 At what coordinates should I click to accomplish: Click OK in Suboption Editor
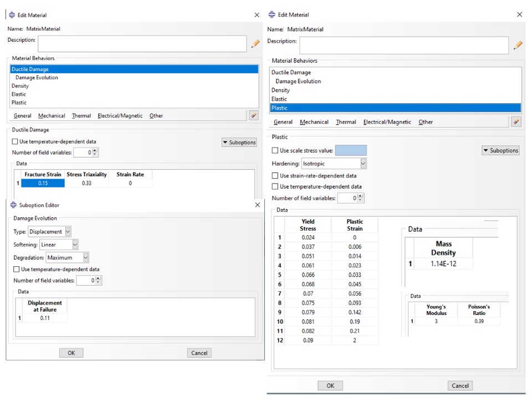71,353
